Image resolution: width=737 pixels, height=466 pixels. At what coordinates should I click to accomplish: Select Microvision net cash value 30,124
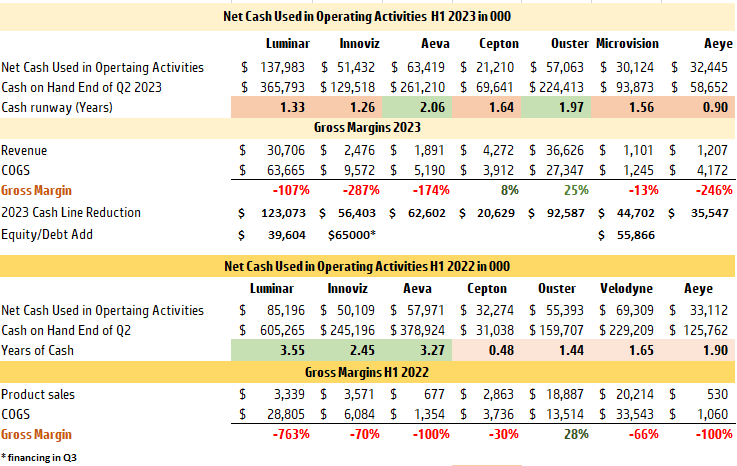coord(635,67)
